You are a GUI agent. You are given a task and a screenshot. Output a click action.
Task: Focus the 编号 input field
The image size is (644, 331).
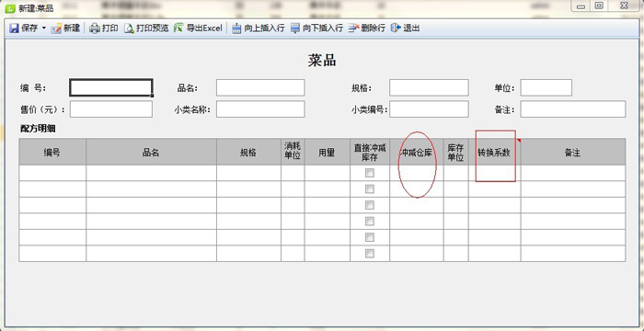pos(111,87)
